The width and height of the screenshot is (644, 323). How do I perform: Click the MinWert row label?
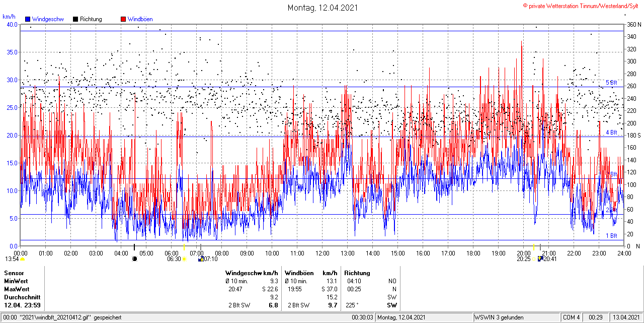(16, 281)
